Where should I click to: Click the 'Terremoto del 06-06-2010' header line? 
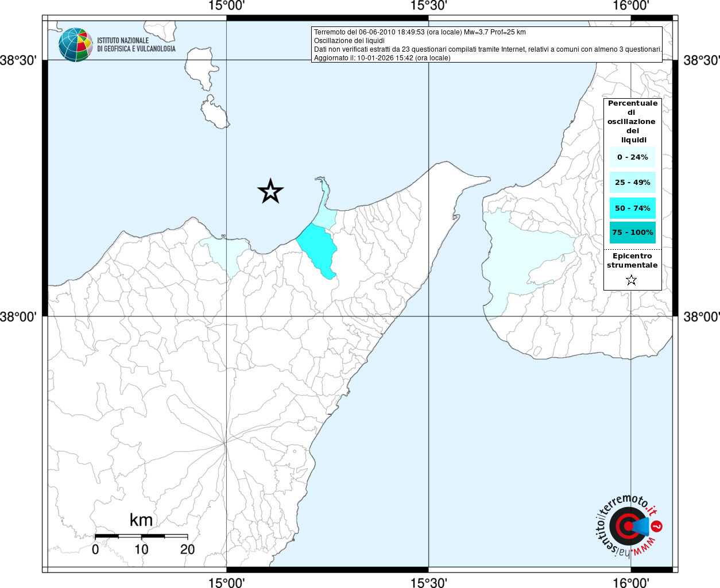(420, 32)
